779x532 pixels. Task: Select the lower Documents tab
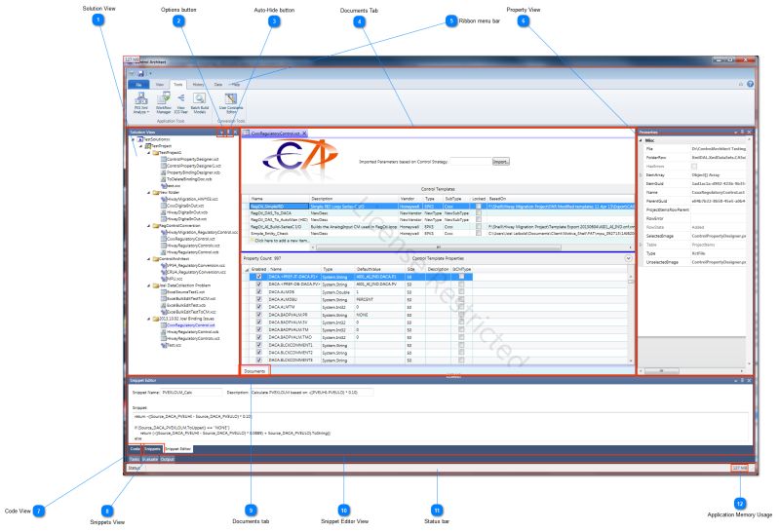(x=254, y=371)
